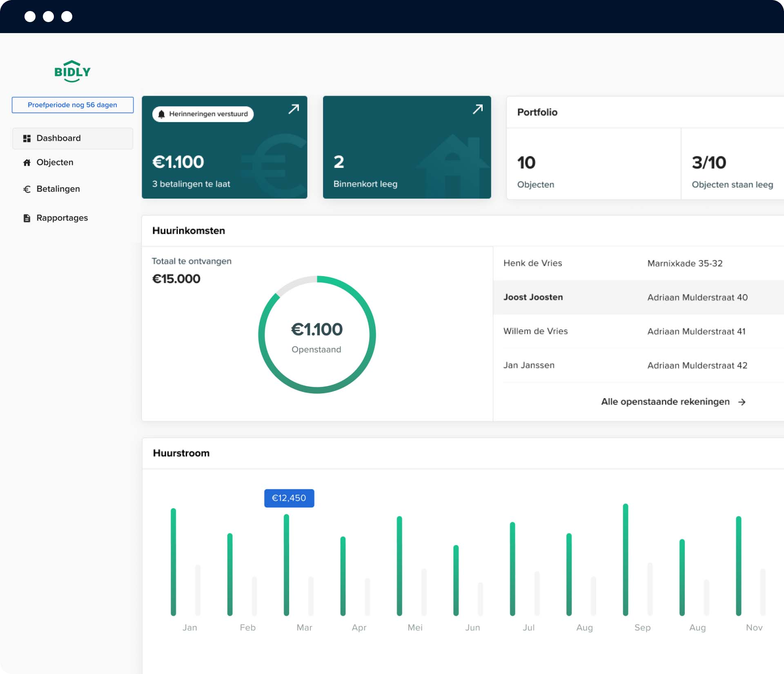Screen dimensions: 784x674
Task: Click arrow next to Alle openstaande rekeningen
Action: coord(742,402)
